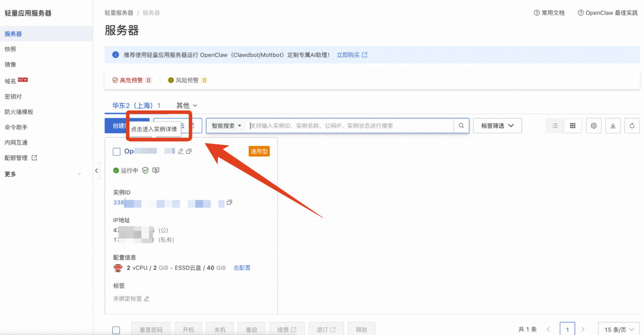Image resolution: width=644 pixels, height=335 pixels.
Task: Open remote connection monitor icon
Action: [156, 170]
